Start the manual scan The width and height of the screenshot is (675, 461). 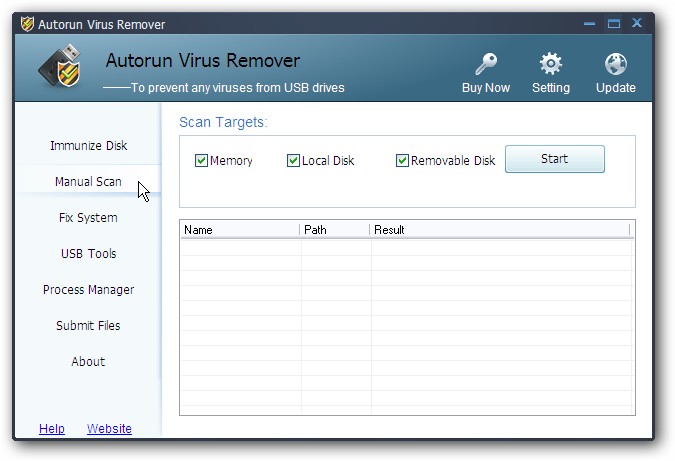click(554, 159)
